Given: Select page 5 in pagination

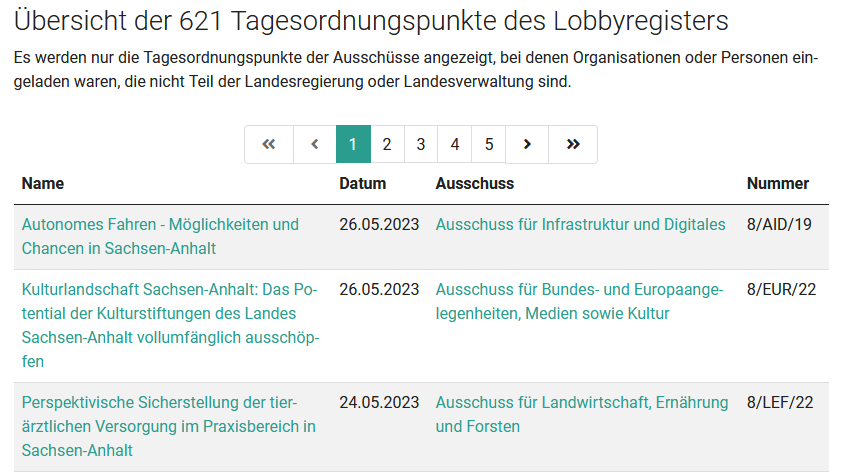Looking at the screenshot, I should [489, 144].
